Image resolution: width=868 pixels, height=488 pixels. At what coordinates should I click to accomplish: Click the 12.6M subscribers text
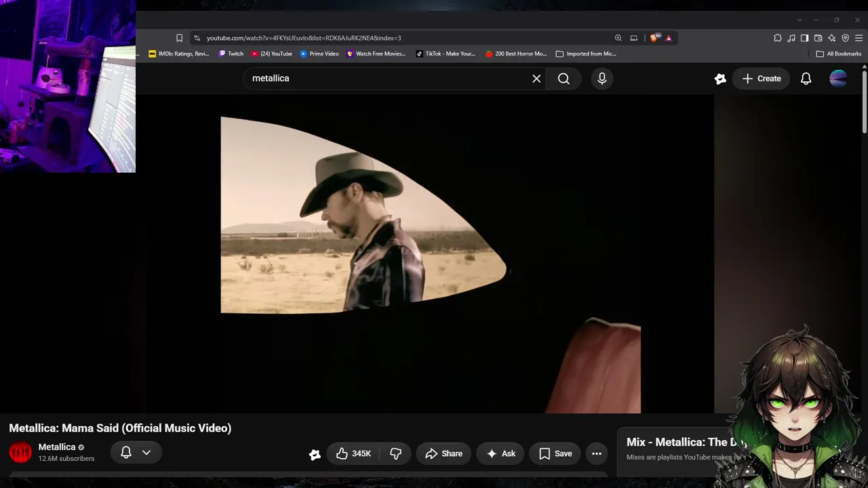coord(66,459)
